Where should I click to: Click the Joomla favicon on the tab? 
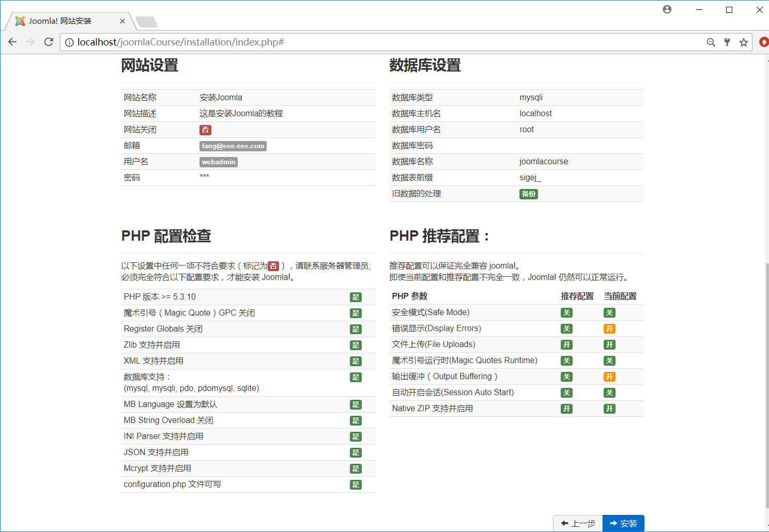tap(20, 21)
